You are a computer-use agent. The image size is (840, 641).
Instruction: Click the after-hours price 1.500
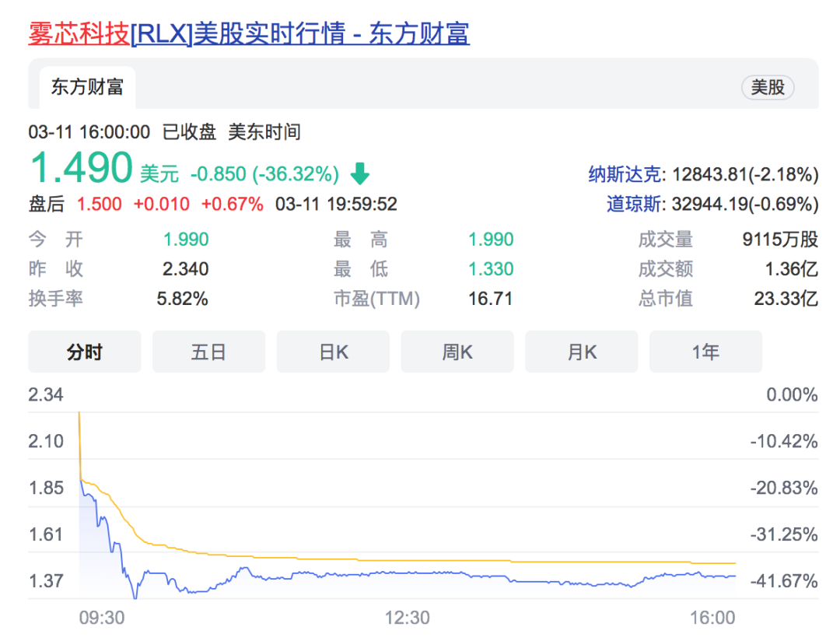(x=99, y=205)
